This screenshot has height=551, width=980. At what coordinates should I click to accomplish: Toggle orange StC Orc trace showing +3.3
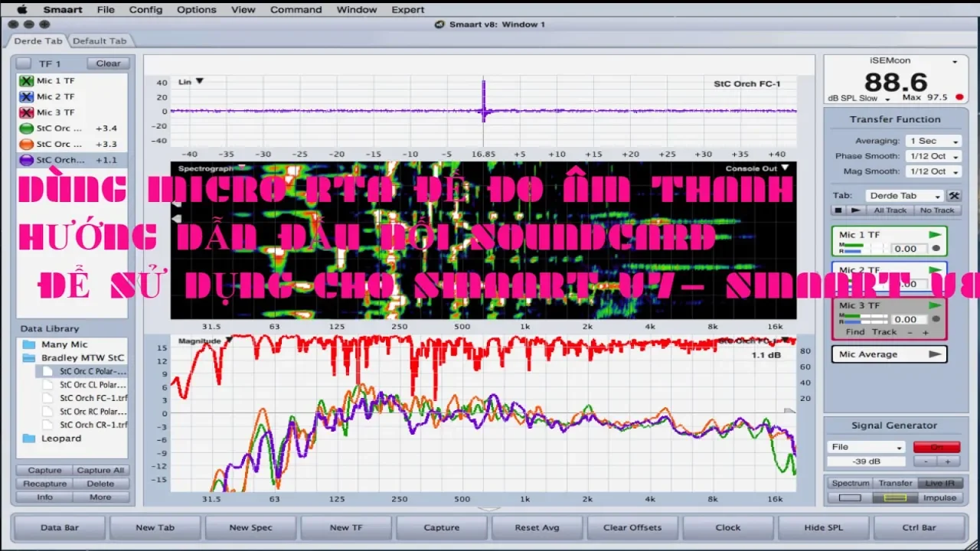click(x=26, y=144)
